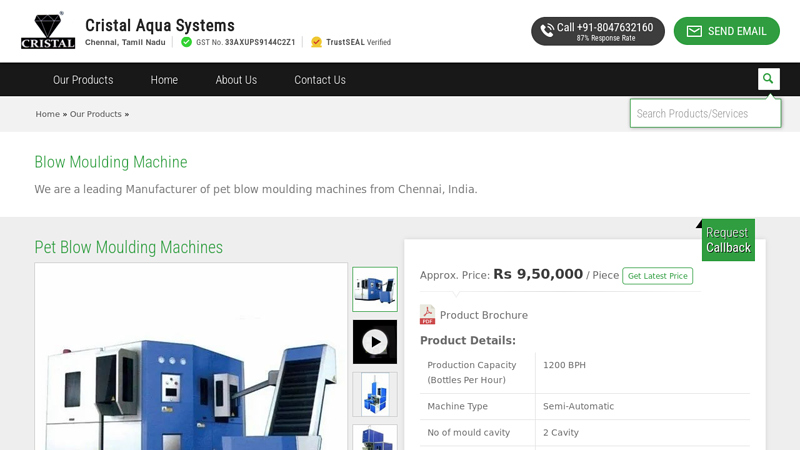
Task: Go to the Home menu item
Action: pos(164,80)
